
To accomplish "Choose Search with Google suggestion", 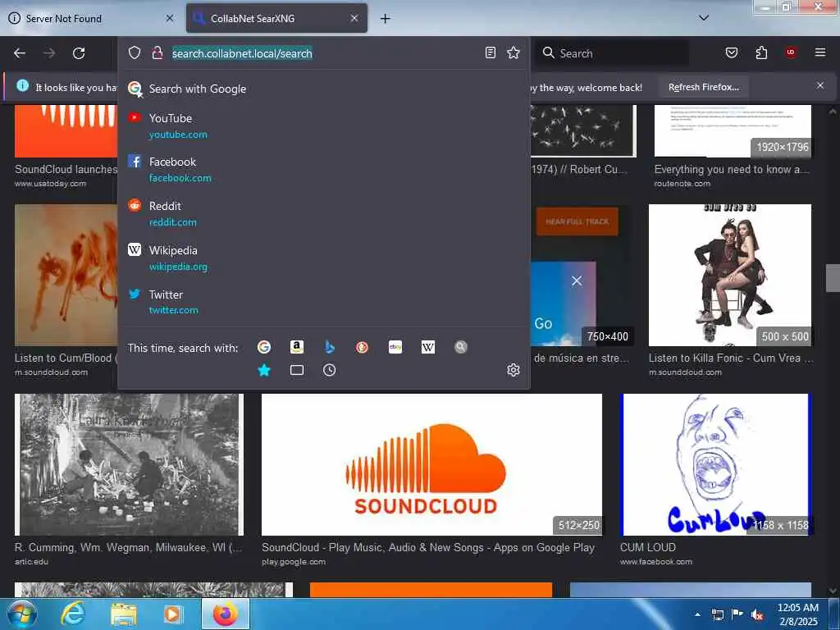I will click(323, 89).
